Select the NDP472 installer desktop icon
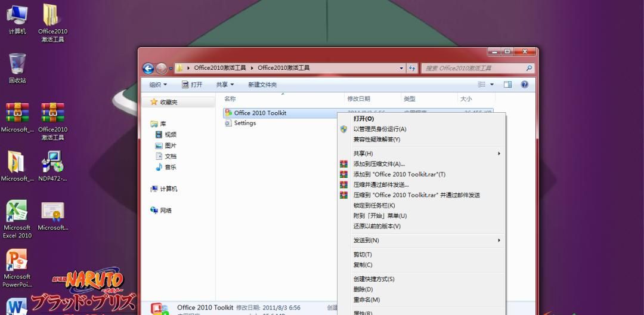 tap(52, 166)
